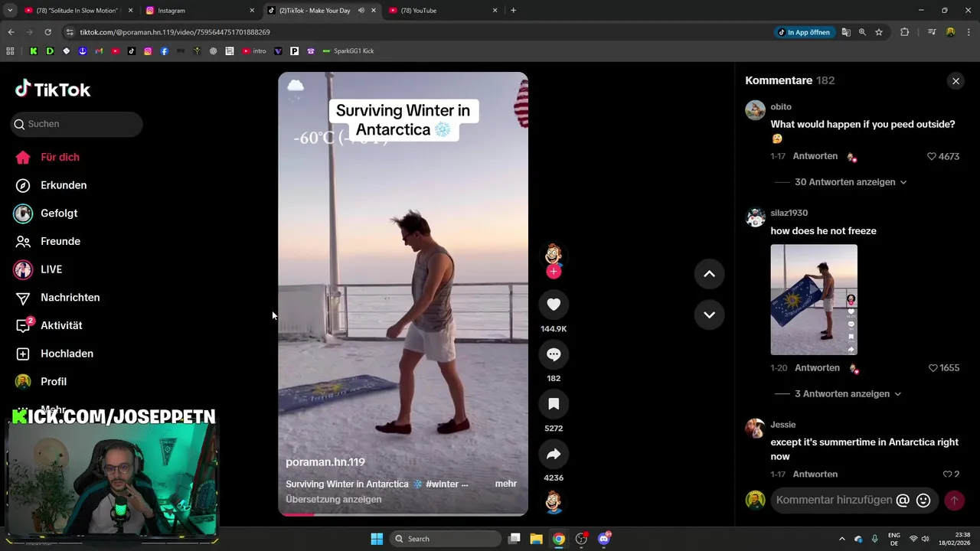Viewport: 980px width, 551px height.
Task: Open the SparkGG1 Kick bookmark
Action: coord(348,51)
